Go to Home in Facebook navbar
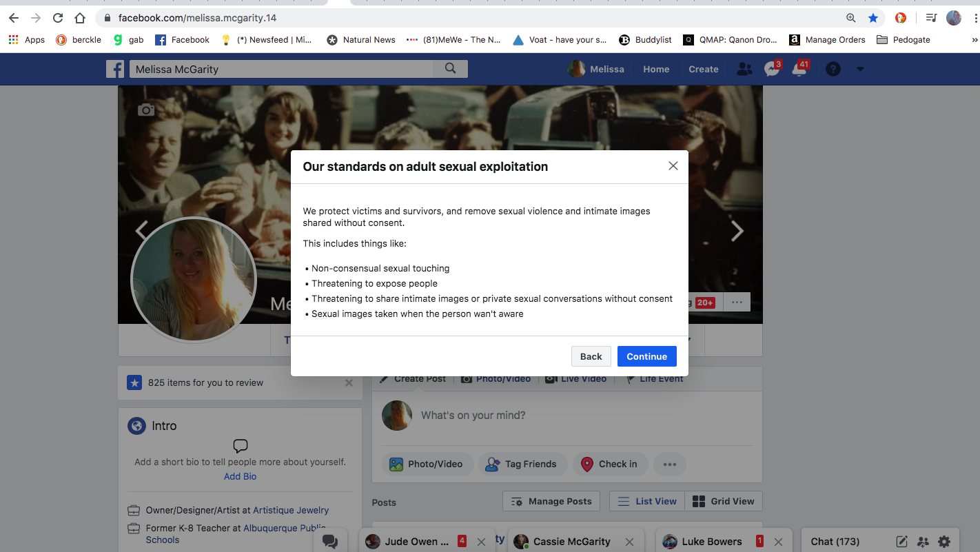 click(x=656, y=69)
